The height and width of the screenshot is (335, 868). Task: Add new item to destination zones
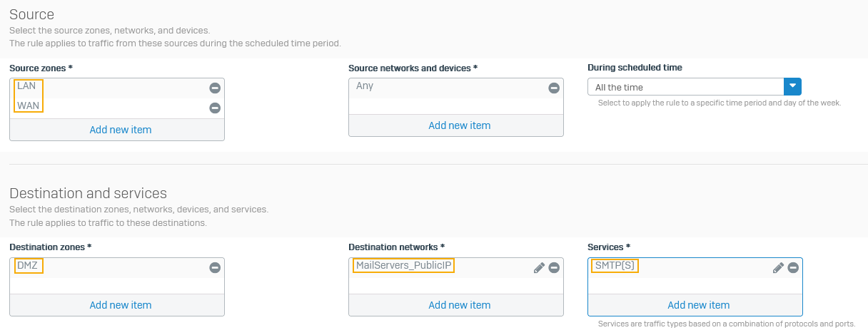click(x=121, y=305)
